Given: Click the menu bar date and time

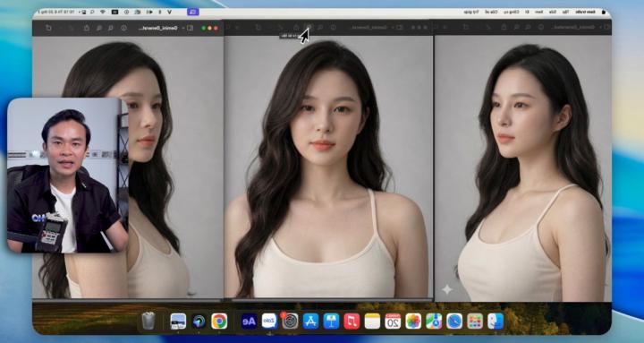Looking at the screenshot, I should [55, 12].
